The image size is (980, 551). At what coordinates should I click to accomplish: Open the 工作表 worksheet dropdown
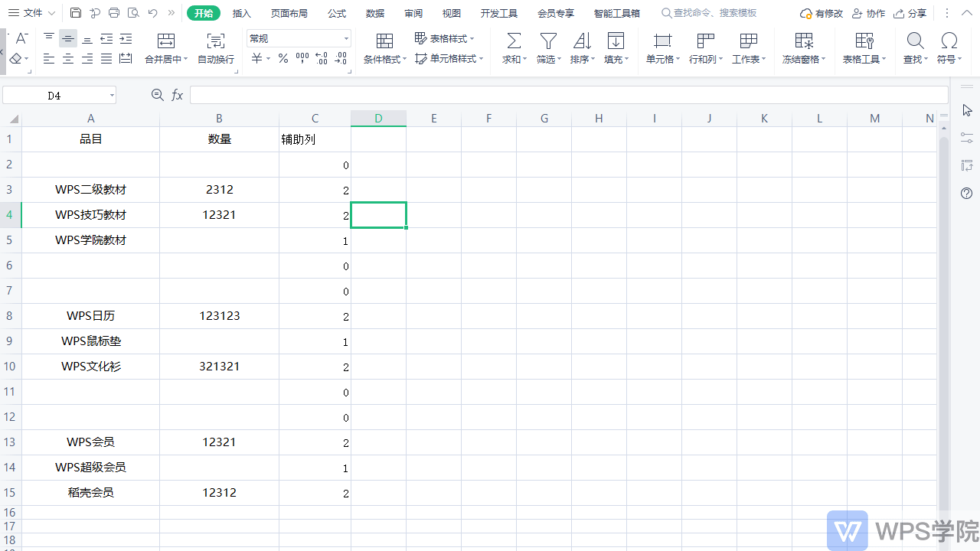tap(749, 49)
